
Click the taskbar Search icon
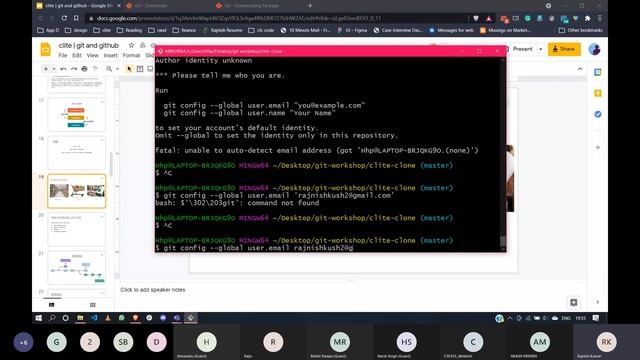coord(52,318)
